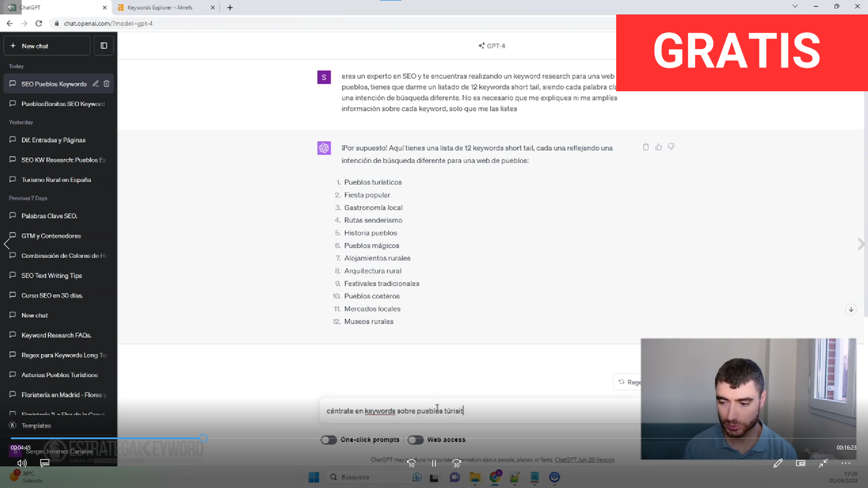The image size is (868, 488).
Task: Open Chrome from the taskbar
Action: (x=495, y=477)
